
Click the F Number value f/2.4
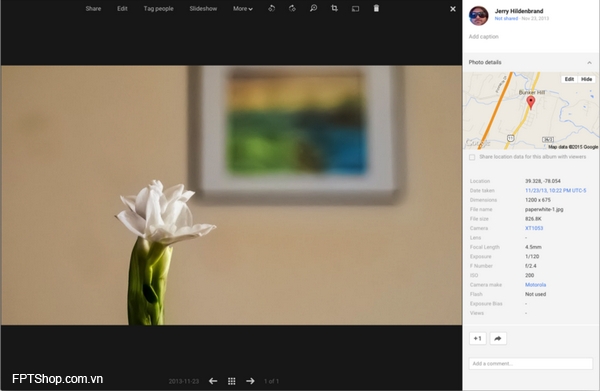(x=531, y=266)
